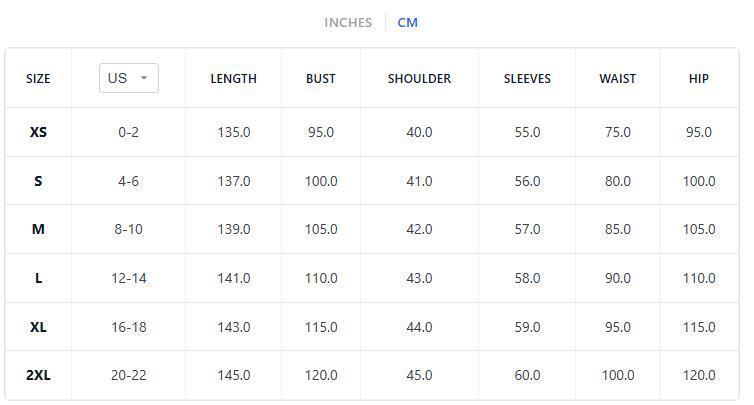Select the CM unit tab
This screenshot has width=754, height=405.
point(407,22)
